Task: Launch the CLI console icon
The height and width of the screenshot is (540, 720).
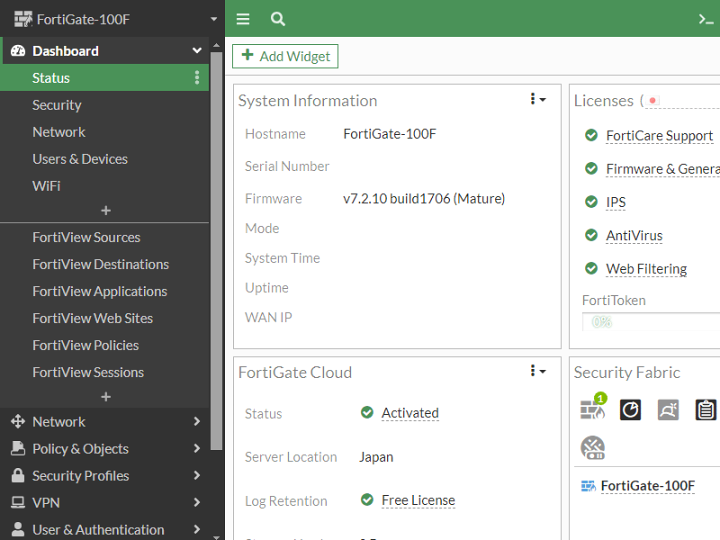Action: click(706, 19)
